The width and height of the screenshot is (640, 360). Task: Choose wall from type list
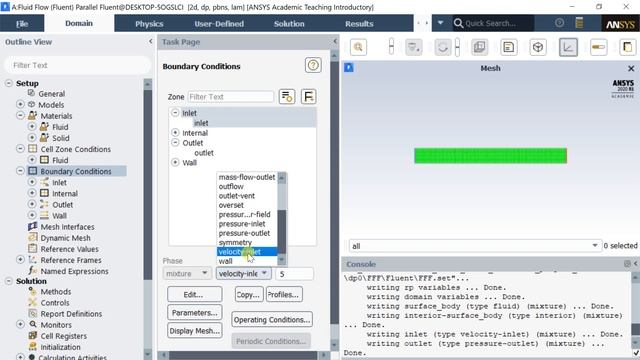tap(225, 261)
